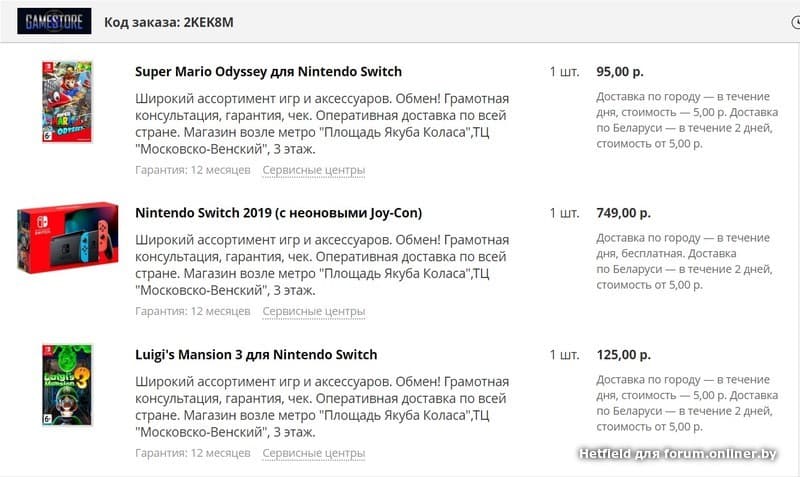
Task: Click the GameStore shop logo
Action: (x=54, y=21)
